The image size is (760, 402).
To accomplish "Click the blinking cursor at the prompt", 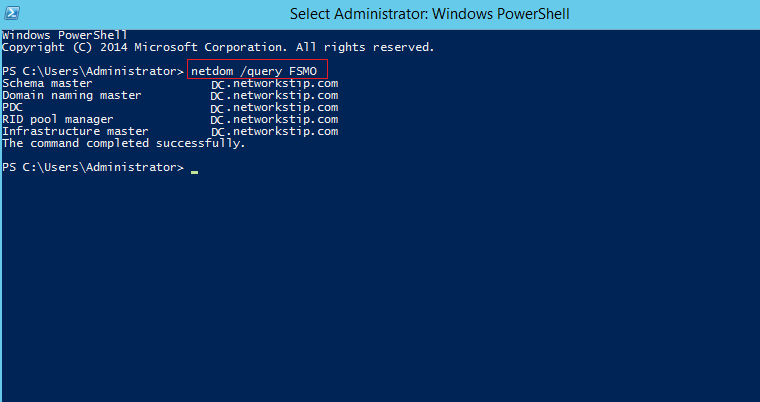I will coord(194,172).
